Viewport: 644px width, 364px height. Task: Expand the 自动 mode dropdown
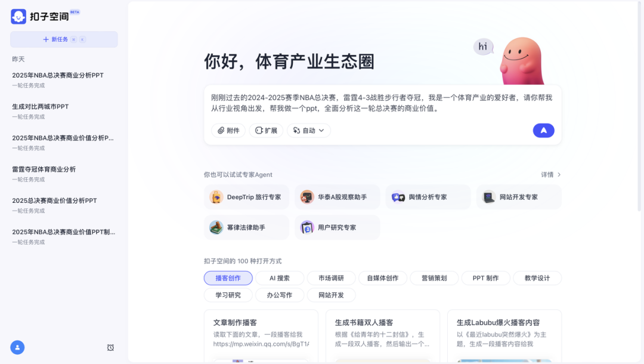[309, 130]
